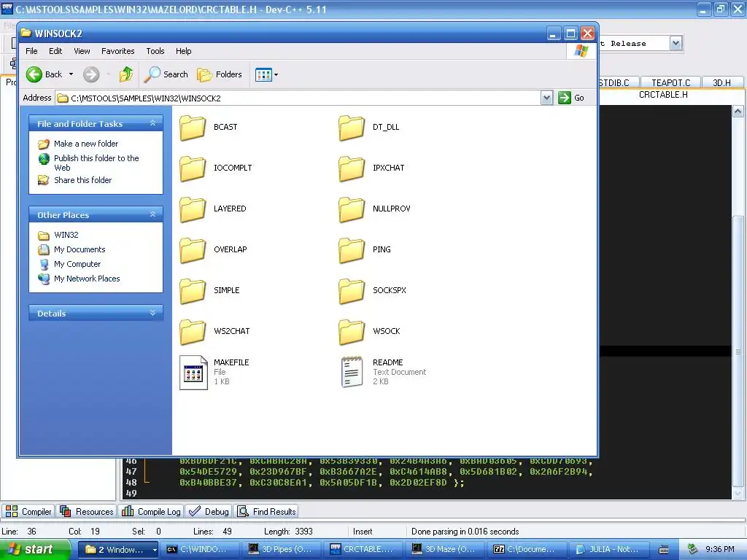Open the Debug tab in Dev-C++
Image resolution: width=747 pixels, height=560 pixels.
[x=209, y=511]
